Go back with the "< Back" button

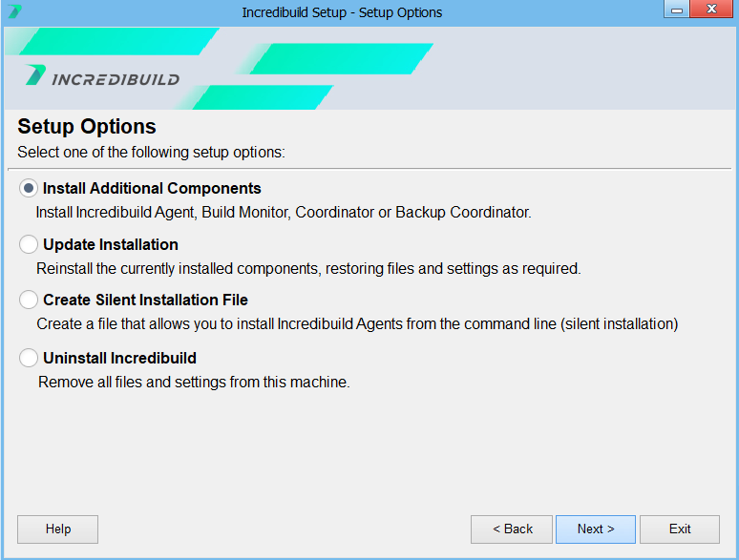[x=512, y=529]
